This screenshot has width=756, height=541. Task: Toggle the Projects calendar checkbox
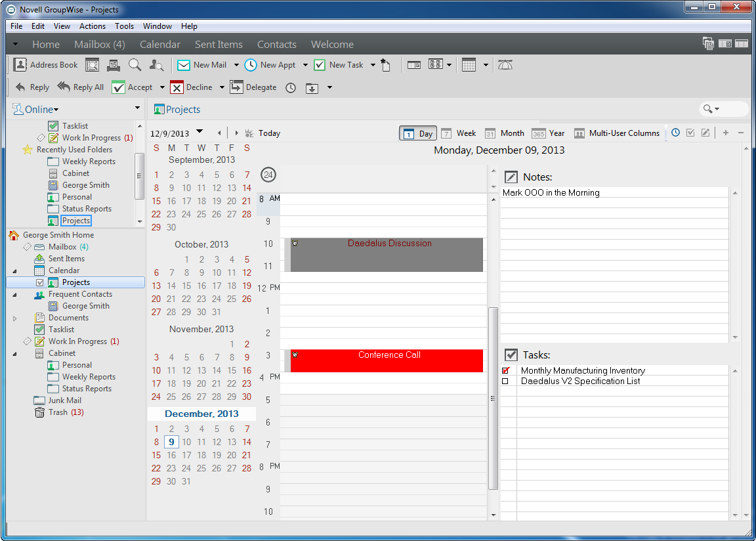pos(40,282)
